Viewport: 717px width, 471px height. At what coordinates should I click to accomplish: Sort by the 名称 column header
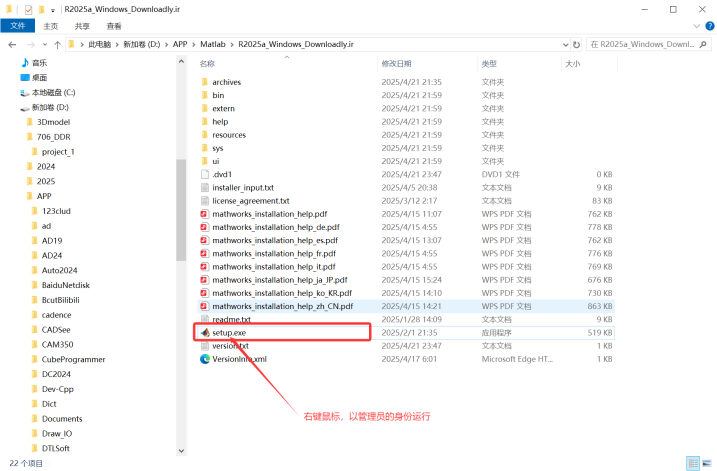tap(207, 64)
